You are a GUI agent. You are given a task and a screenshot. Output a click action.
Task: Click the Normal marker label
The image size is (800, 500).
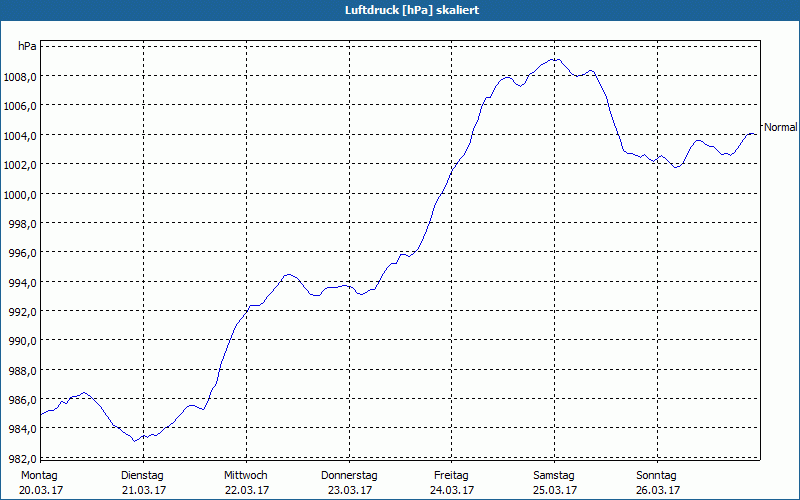781,128
